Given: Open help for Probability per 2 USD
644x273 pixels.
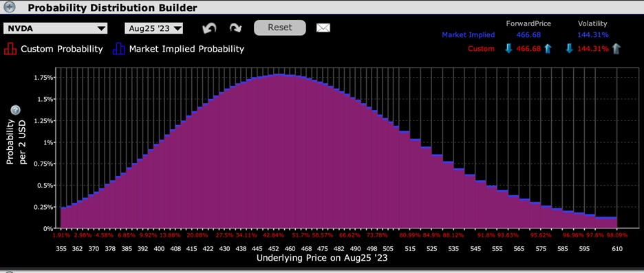Looking at the screenshot, I should [16, 110].
